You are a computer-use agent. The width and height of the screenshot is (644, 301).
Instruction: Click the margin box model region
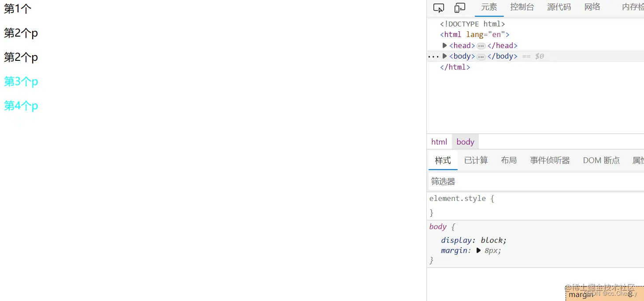[x=605, y=294]
